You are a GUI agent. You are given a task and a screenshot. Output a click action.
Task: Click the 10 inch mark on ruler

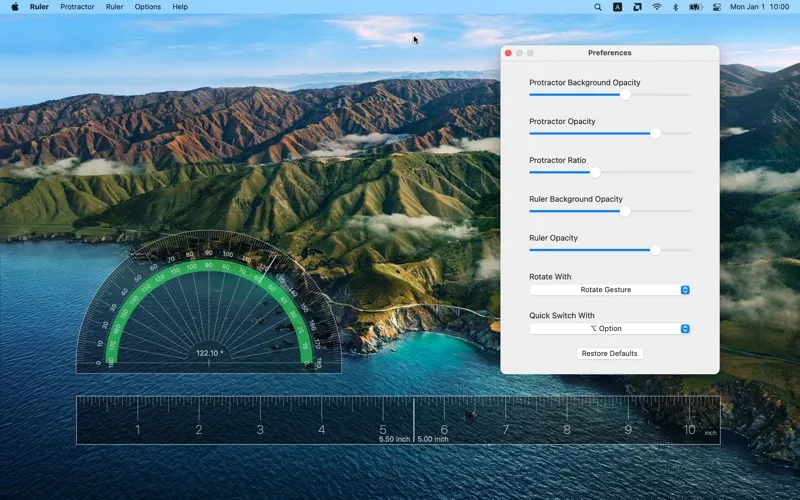(690, 430)
